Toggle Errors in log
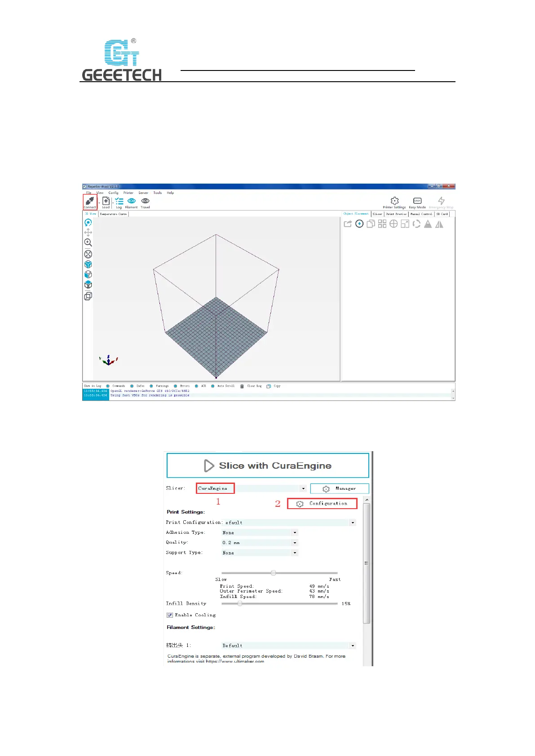Viewport: 535px width, 756px height. point(175,386)
